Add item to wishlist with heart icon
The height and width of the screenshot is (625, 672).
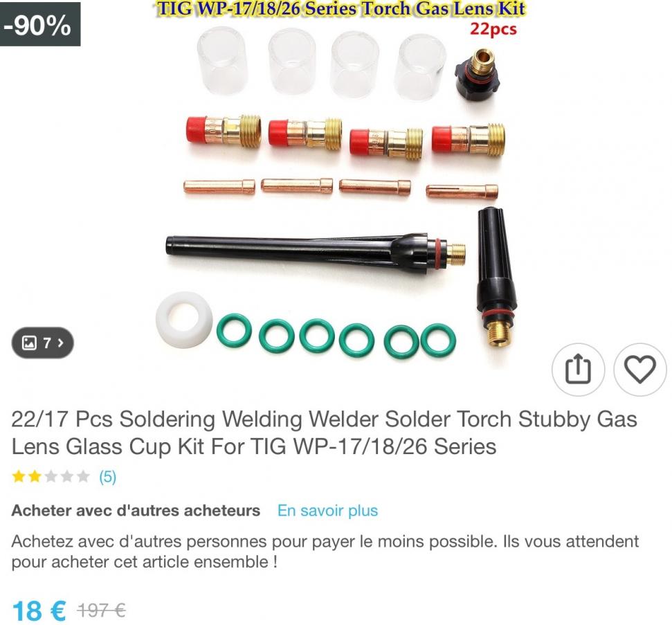[640, 369]
